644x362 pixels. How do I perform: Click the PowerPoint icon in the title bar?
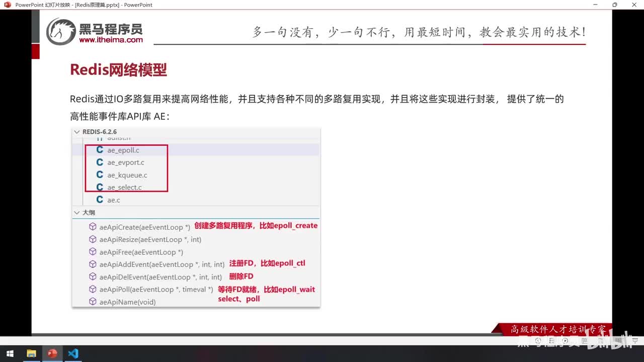8,5
